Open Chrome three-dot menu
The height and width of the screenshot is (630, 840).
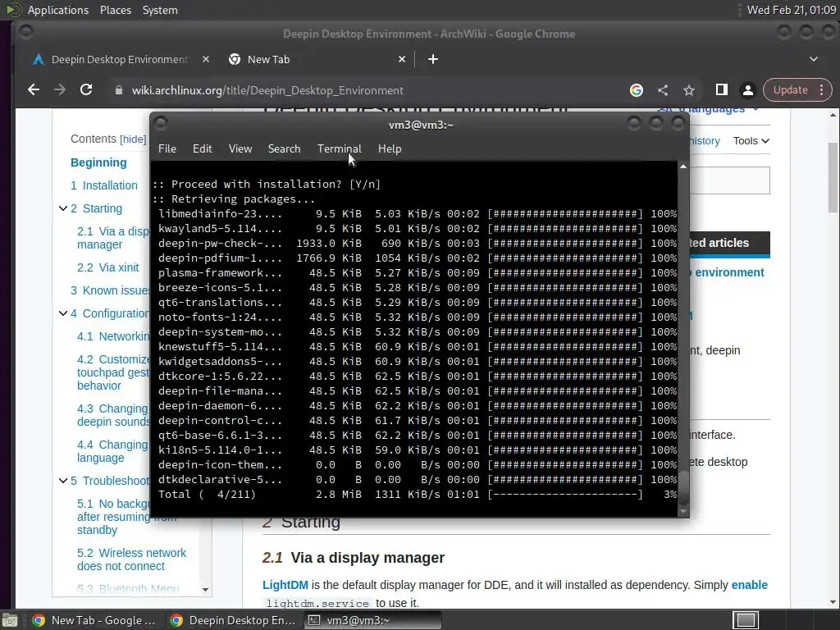tap(822, 90)
